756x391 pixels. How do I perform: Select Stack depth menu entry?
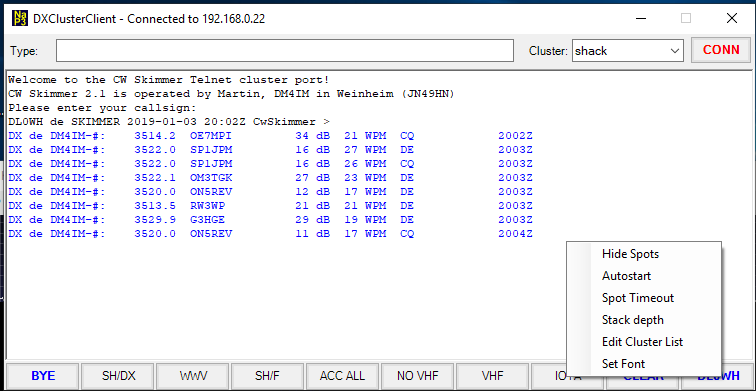(644, 320)
